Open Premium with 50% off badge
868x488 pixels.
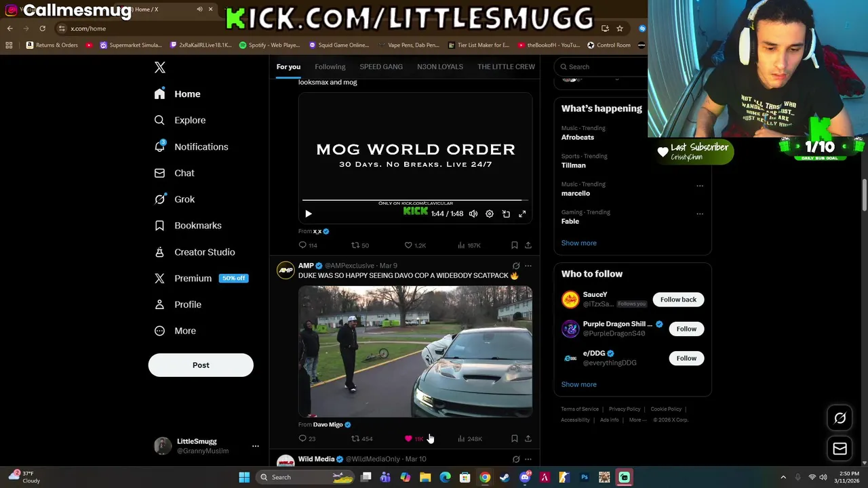coord(201,278)
